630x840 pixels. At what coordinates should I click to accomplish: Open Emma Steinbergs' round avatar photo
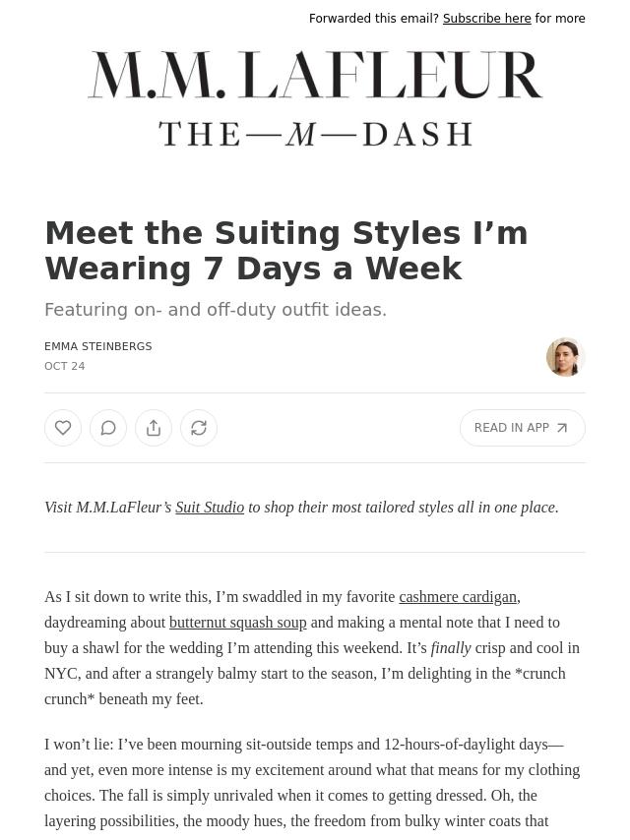coord(565,357)
